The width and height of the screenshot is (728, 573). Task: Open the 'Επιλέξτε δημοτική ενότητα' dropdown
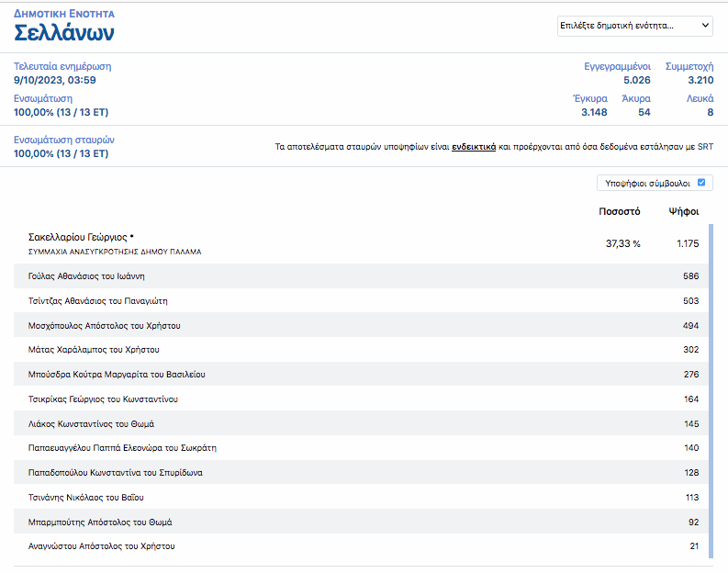tap(635, 26)
